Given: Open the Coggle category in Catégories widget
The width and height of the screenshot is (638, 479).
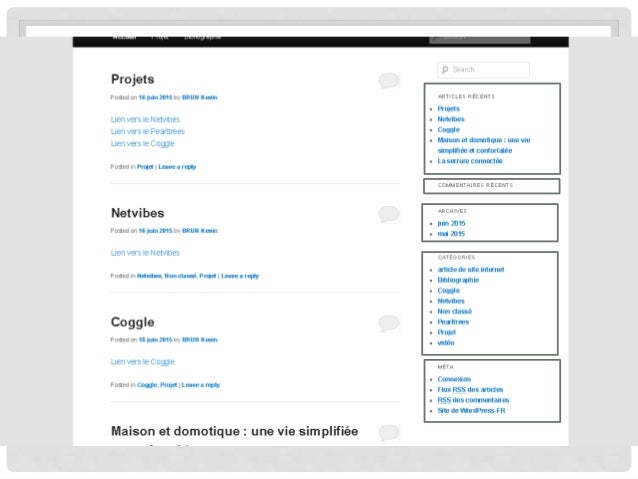Looking at the screenshot, I should [x=448, y=291].
